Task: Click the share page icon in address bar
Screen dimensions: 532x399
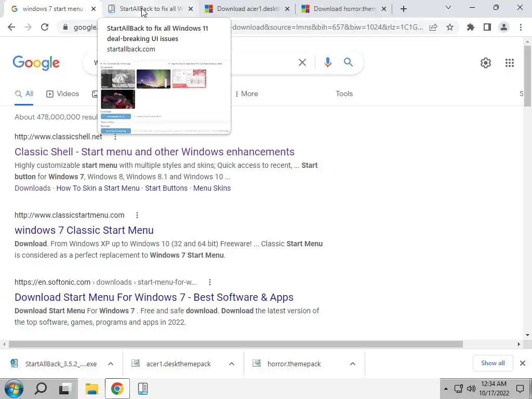Action: [x=433, y=27]
